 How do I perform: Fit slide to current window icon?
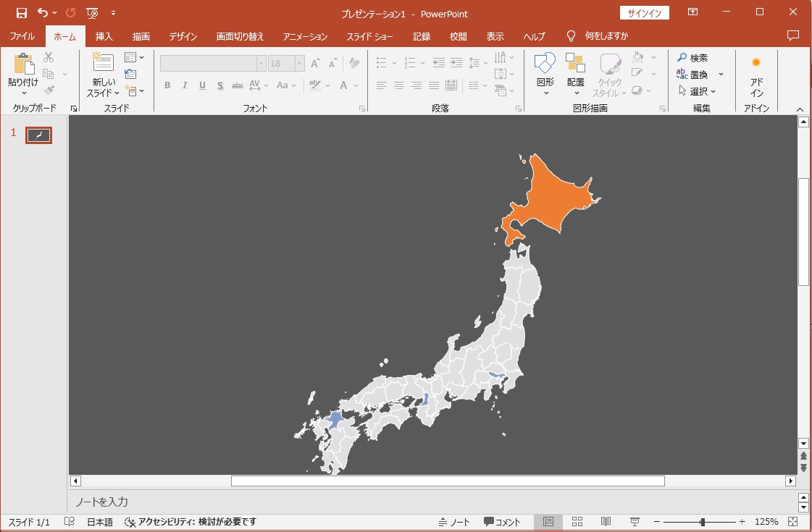pyautogui.click(x=792, y=522)
